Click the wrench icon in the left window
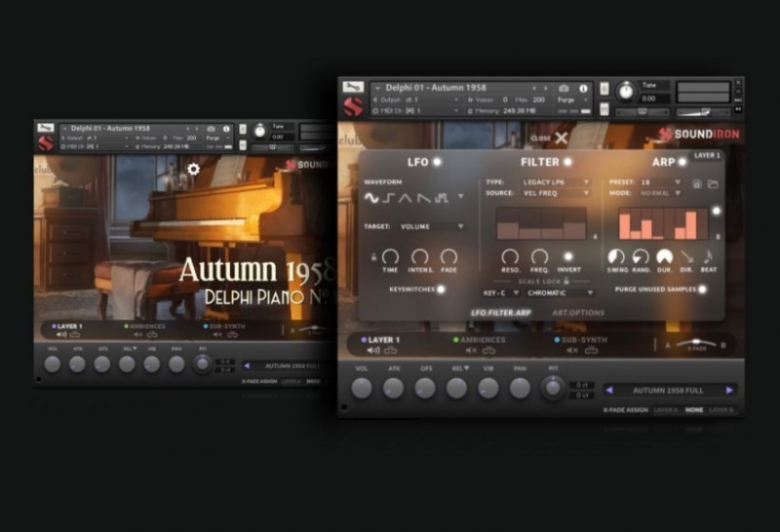The height and width of the screenshot is (532, 780). (x=45, y=128)
